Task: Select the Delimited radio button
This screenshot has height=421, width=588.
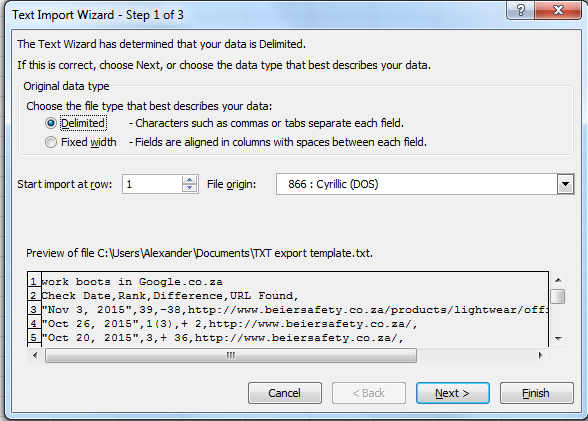Action: (x=51, y=123)
